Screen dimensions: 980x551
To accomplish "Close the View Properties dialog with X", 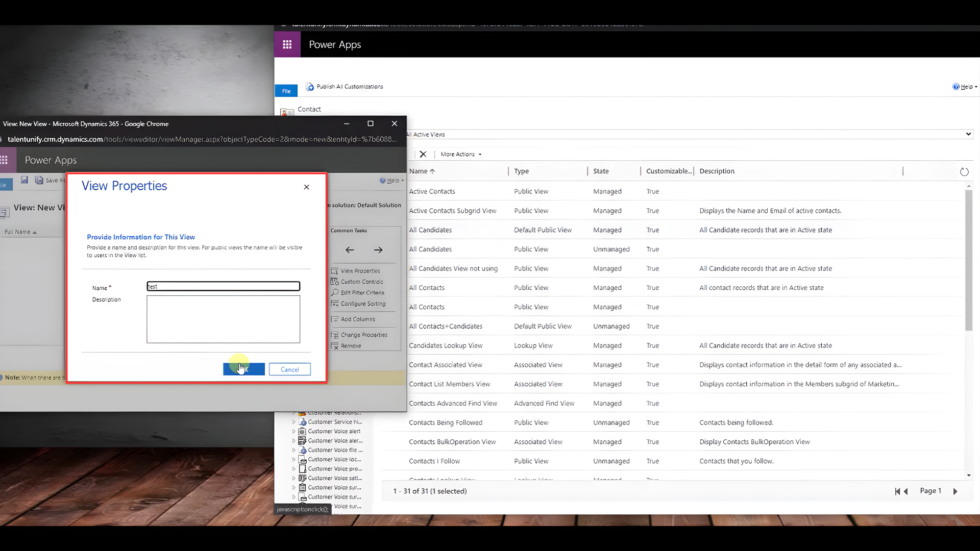I will pos(307,187).
